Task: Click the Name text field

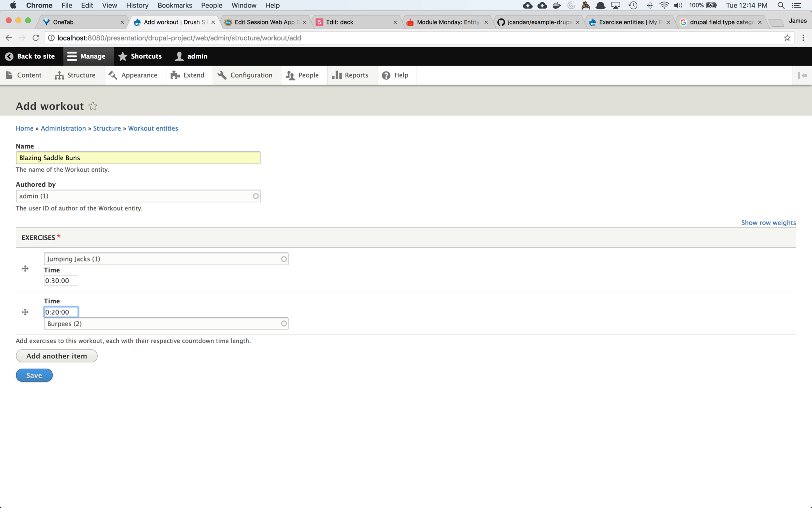Action: (138, 158)
